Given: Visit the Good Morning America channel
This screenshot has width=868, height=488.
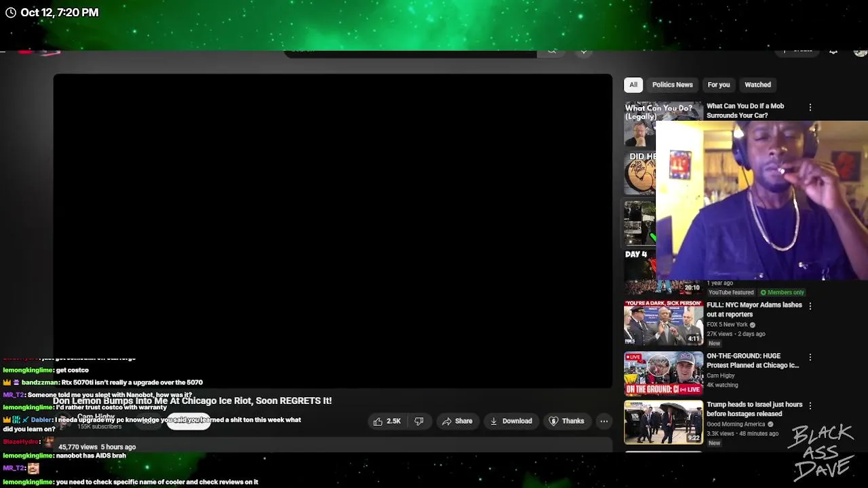Looking at the screenshot, I should pyautogui.click(x=736, y=424).
